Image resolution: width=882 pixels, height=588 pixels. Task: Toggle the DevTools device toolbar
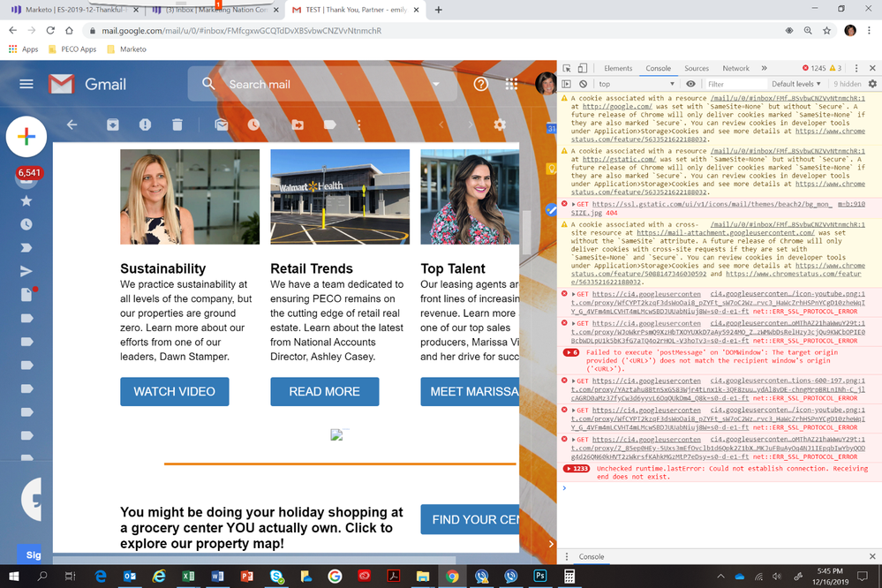pos(583,68)
